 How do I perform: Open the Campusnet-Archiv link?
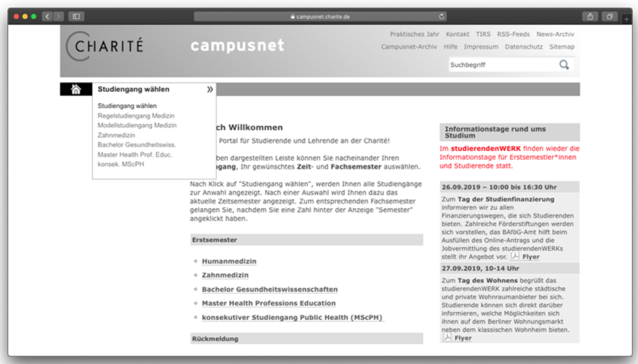tap(409, 47)
